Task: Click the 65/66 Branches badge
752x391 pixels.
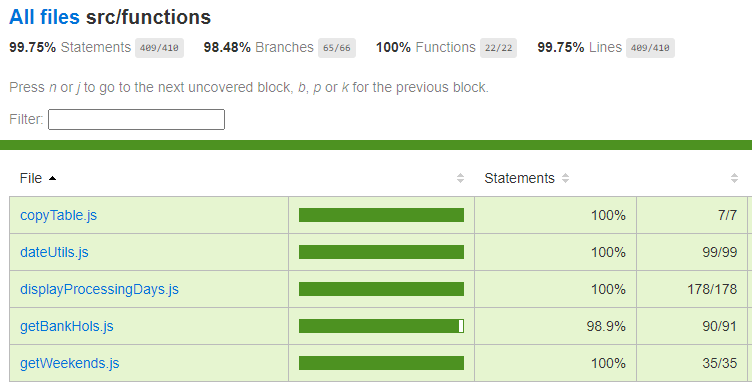Action: coord(337,48)
